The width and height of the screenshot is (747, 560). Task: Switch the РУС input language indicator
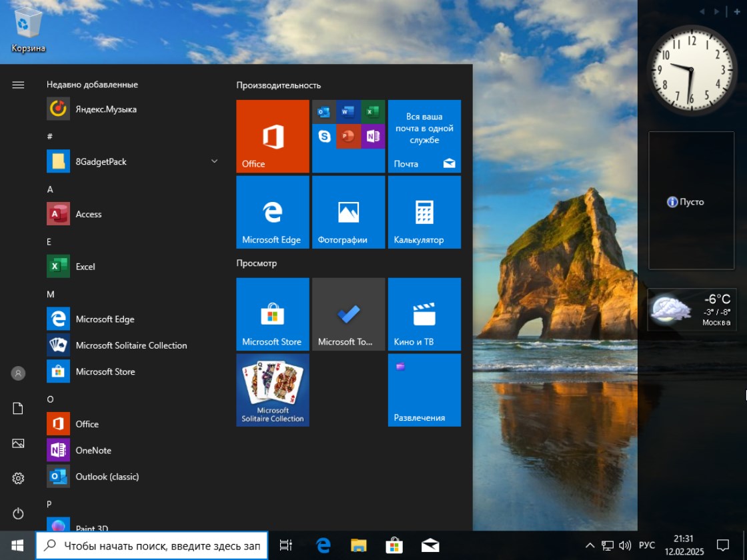tap(646, 545)
